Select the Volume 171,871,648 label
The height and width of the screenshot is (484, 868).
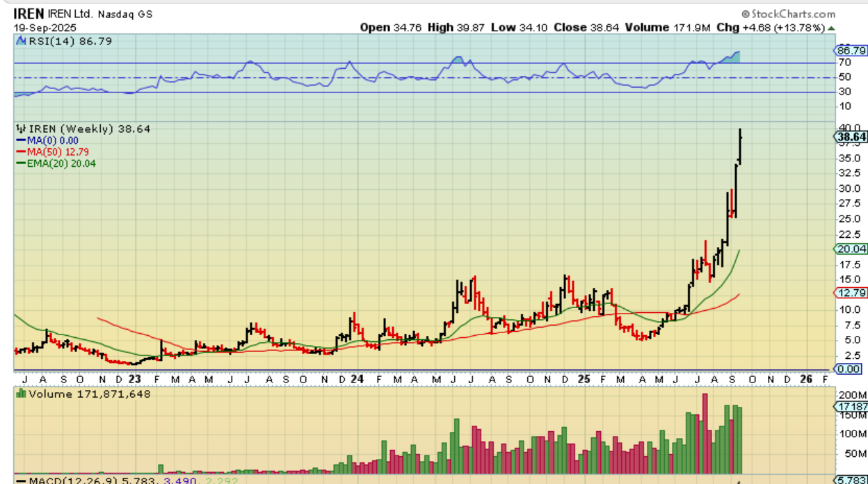coord(89,394)
